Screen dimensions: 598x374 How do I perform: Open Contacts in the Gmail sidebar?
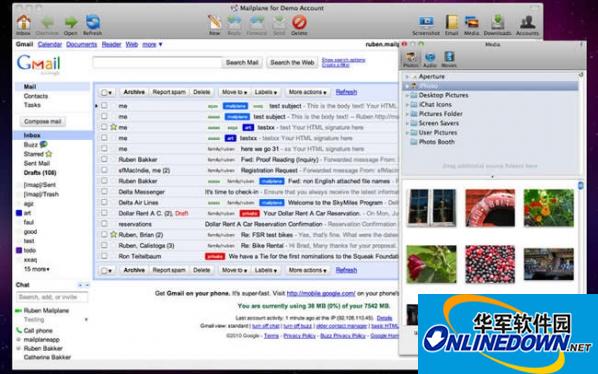point(36,96)
